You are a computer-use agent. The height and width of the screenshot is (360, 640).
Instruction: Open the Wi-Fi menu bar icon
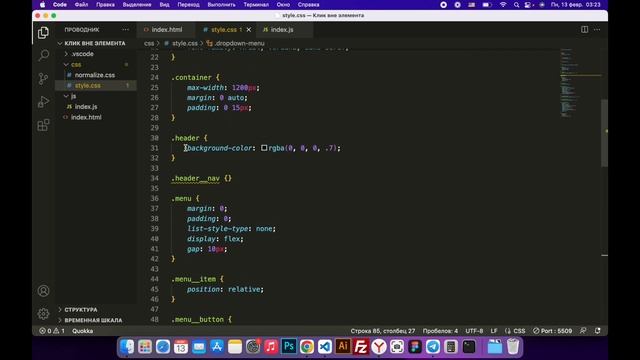(503, 5)
